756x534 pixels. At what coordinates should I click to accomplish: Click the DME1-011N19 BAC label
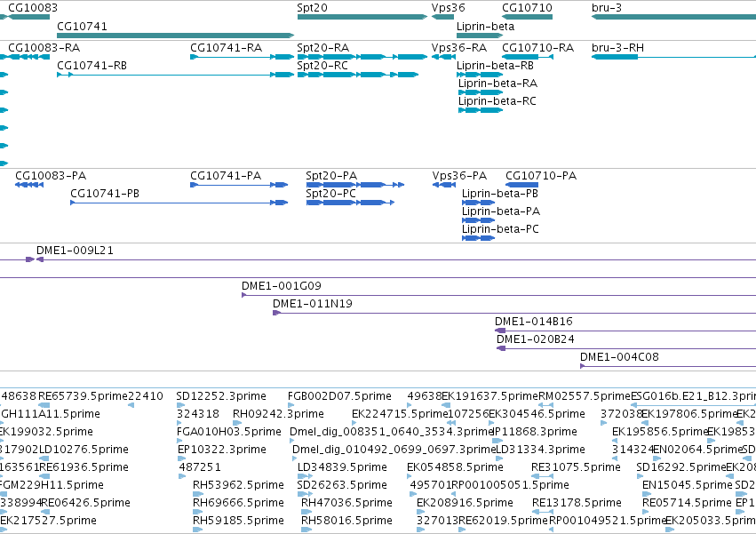tap(313, 304)
